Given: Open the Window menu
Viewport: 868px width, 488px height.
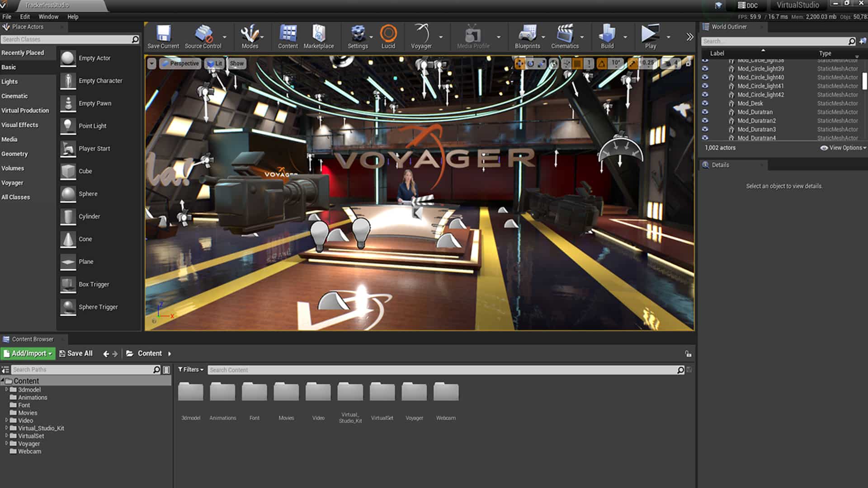Looking at the screenshot, I should pos(48,17).
